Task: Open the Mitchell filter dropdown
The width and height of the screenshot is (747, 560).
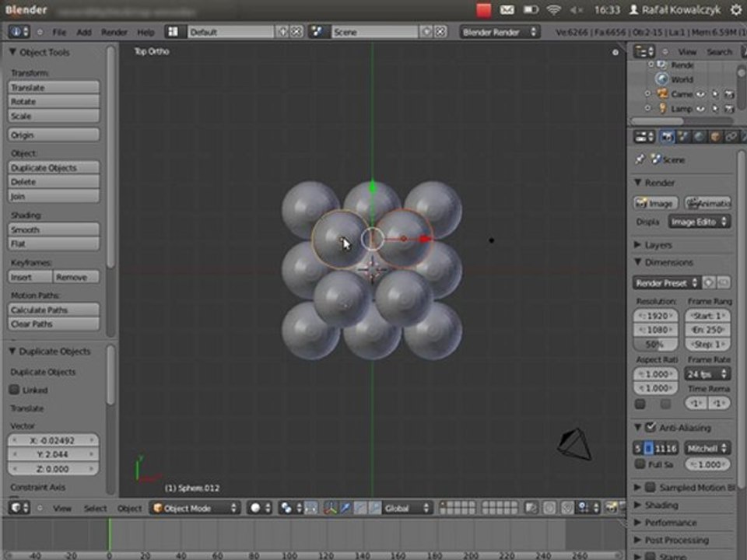Action: pyautogui.click(x=707, y=448)
